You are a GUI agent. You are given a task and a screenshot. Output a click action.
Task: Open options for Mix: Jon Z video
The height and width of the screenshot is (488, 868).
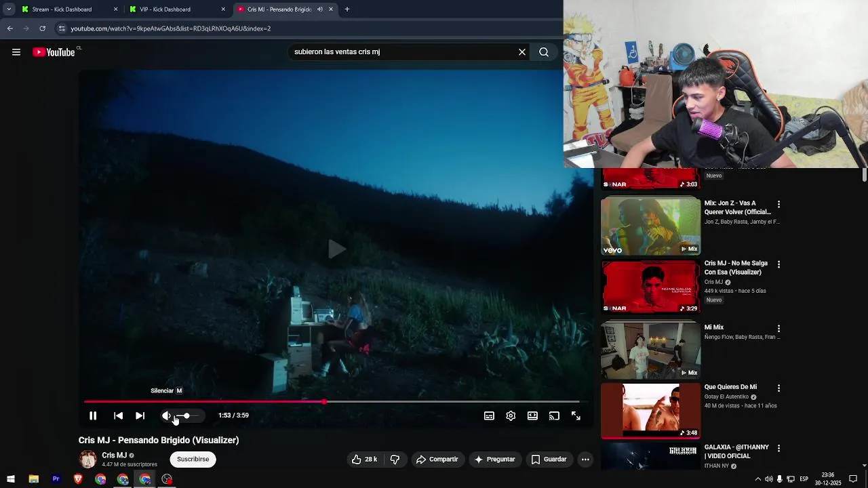pyautogui.click(x=778, y=204)
